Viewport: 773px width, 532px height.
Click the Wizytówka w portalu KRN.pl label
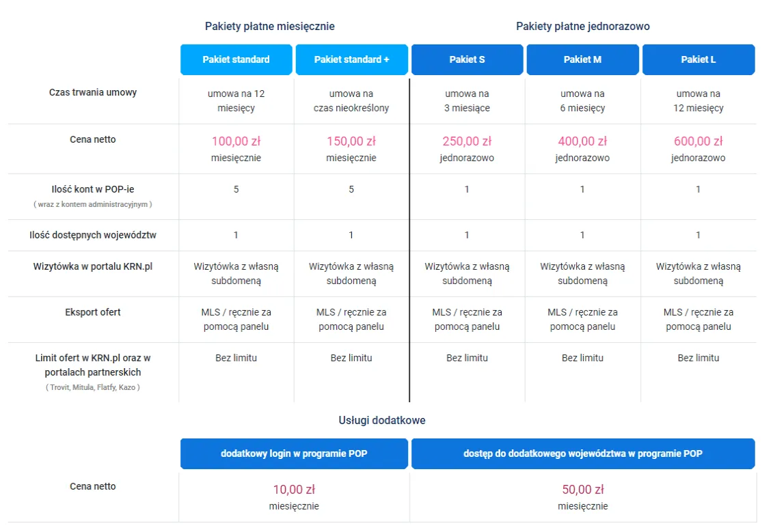click(93, 266)
